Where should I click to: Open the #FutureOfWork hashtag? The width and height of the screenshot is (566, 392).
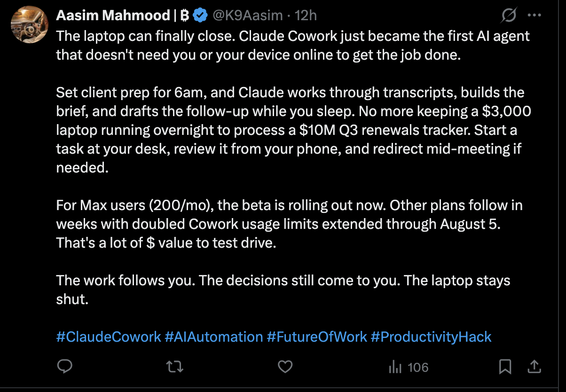click(x=317, y=337)
